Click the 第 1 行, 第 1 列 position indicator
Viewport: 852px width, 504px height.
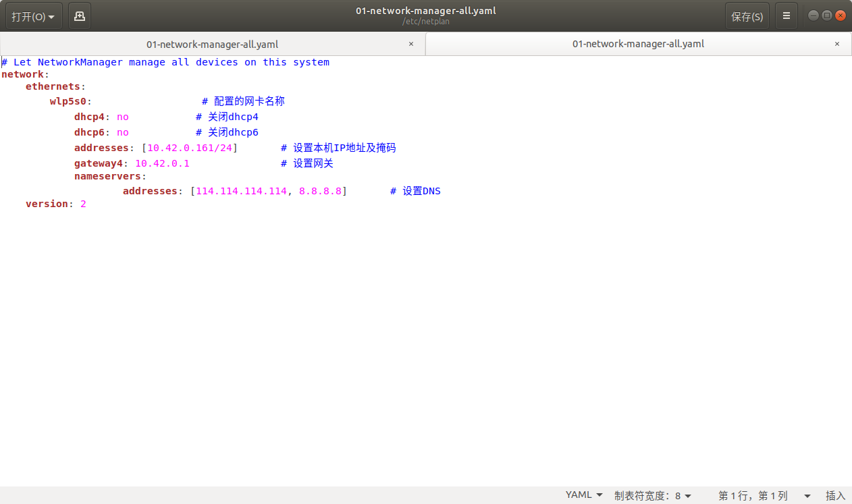click(x=753, y=495)
